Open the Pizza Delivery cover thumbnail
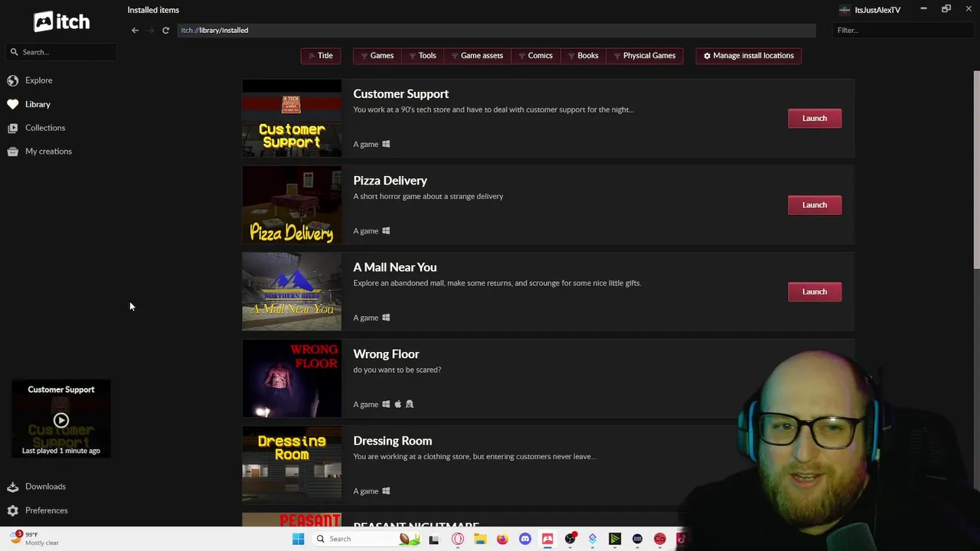This screenshot has width=980, height=551. (x=292, y=205)
